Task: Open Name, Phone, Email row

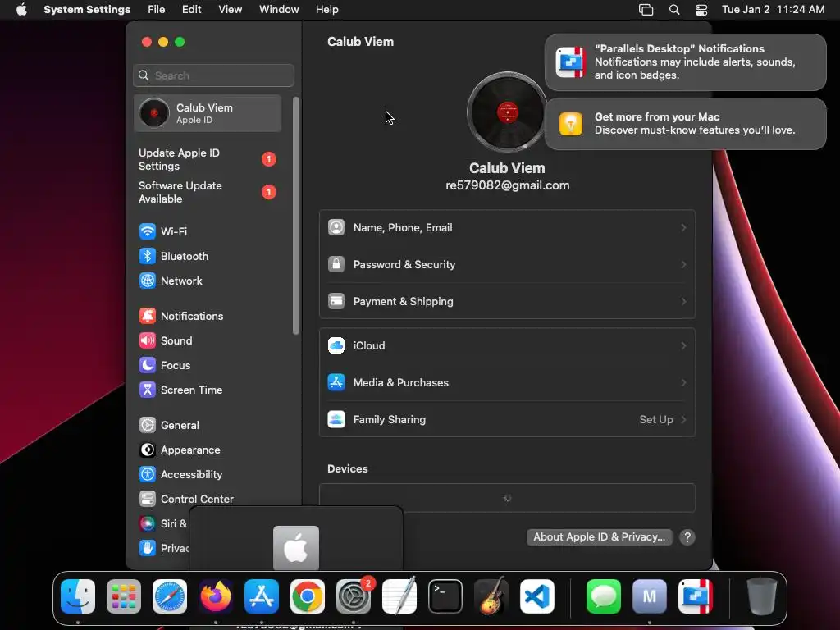Action: pos(507,228)
